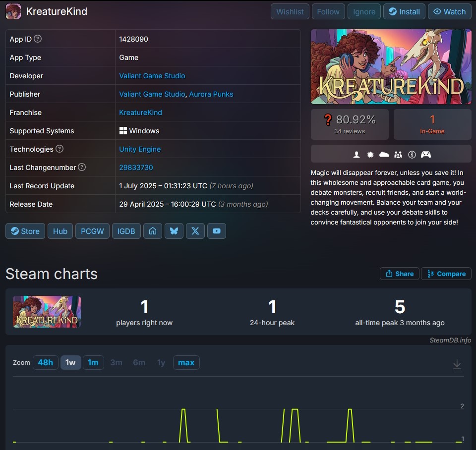
Task: Open the homepage house icon link
Action: click(153, 231)
